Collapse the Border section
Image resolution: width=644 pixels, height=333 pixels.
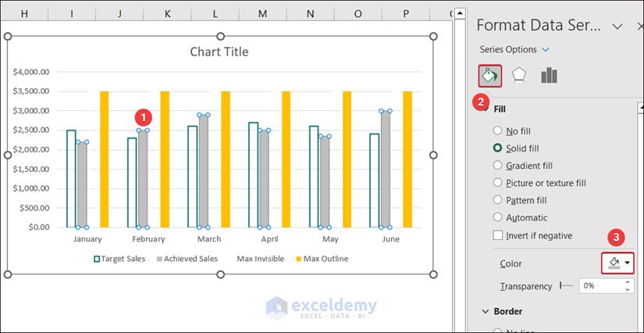[486, 311]
